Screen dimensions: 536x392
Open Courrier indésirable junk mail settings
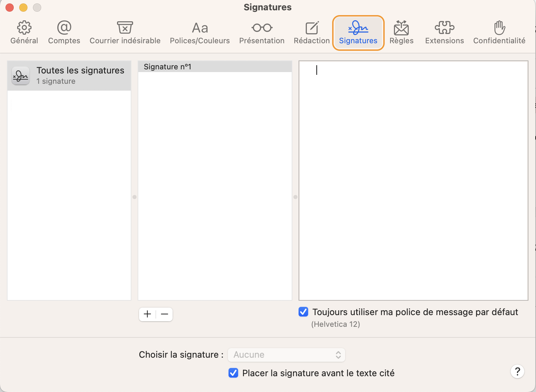(x=125, y=33)
